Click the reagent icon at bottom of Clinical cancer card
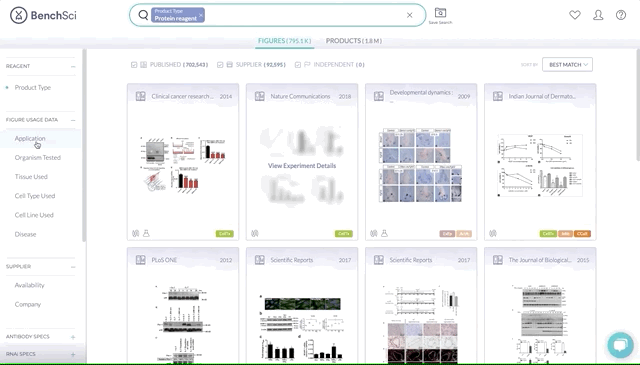 136,234
